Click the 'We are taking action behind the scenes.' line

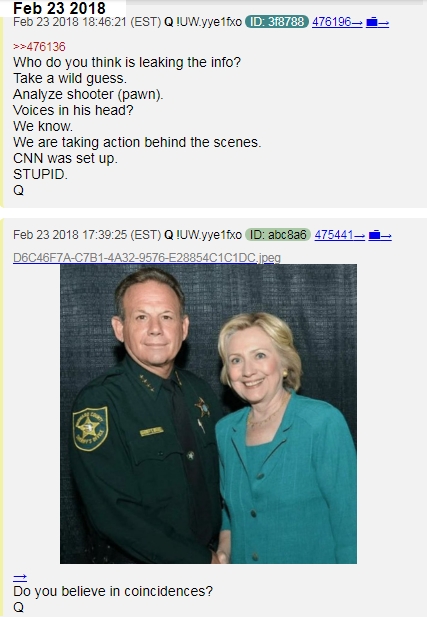137,142
